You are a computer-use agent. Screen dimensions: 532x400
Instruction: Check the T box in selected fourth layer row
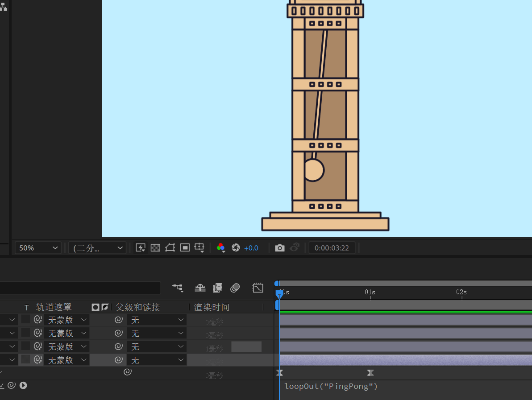click(x=25, y=359)
